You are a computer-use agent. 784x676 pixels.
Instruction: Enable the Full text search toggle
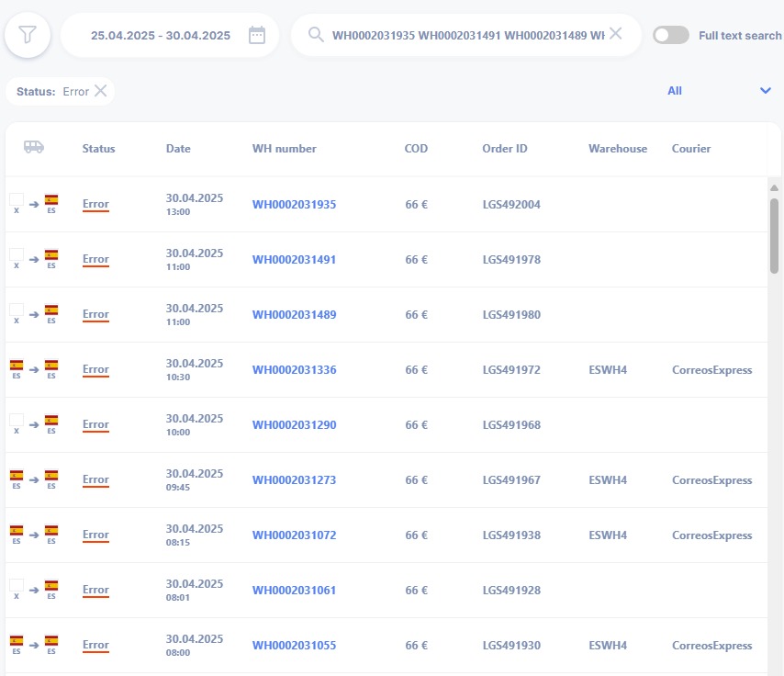tap(670, 35)
